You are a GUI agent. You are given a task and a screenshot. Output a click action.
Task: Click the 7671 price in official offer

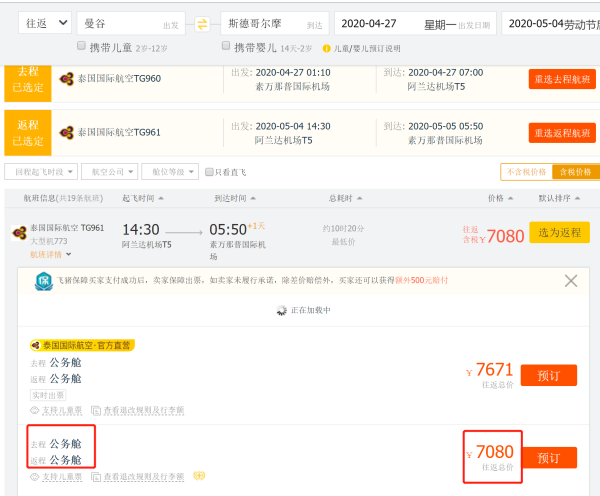[494, 370]
